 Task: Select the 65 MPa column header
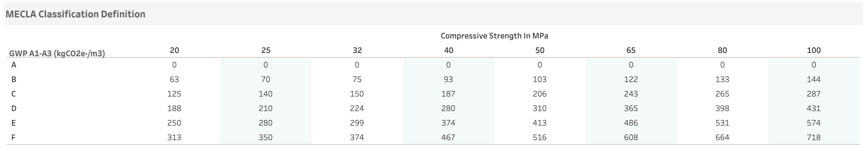pyautogui.click(x=631, y=50)
